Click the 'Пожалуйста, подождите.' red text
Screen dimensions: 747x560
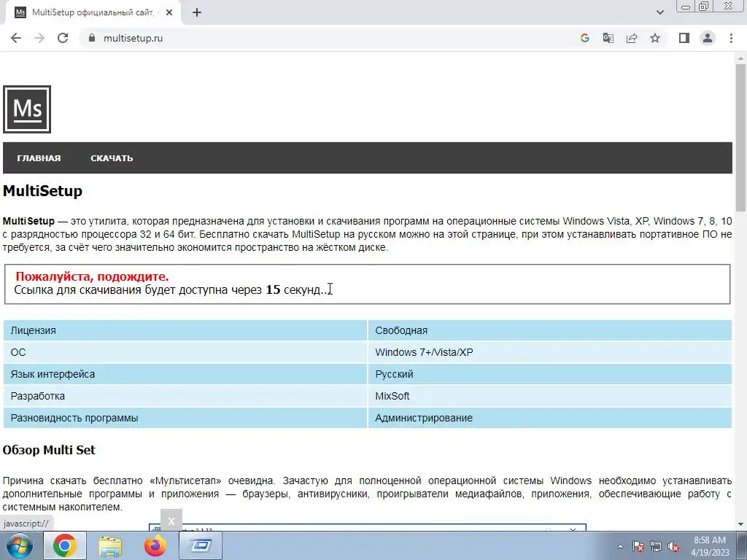(x=92, y=276)
